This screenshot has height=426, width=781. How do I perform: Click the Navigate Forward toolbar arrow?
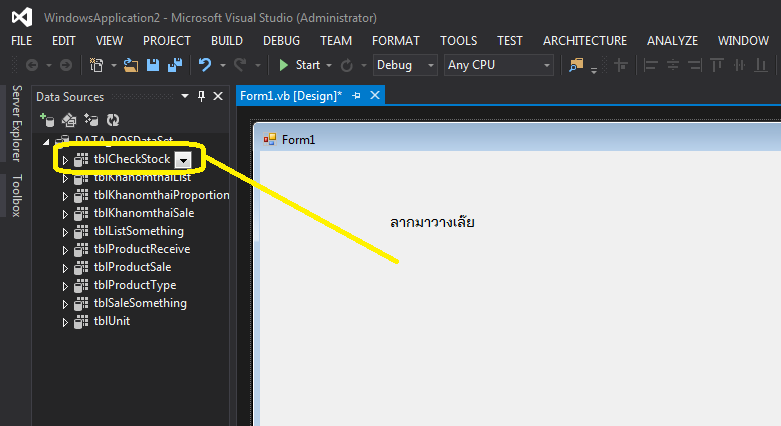pos(66,65)
